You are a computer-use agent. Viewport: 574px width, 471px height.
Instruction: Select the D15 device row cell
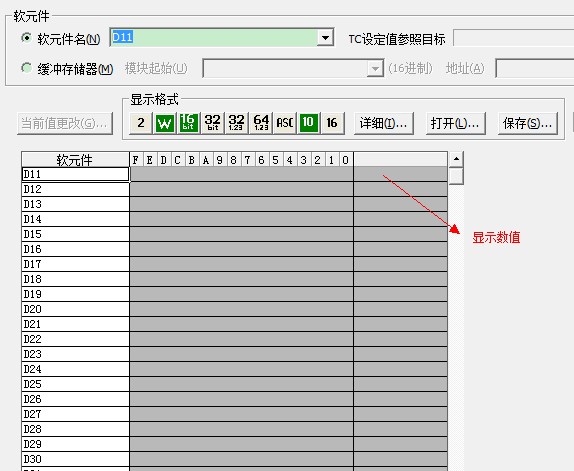[75, 234]
